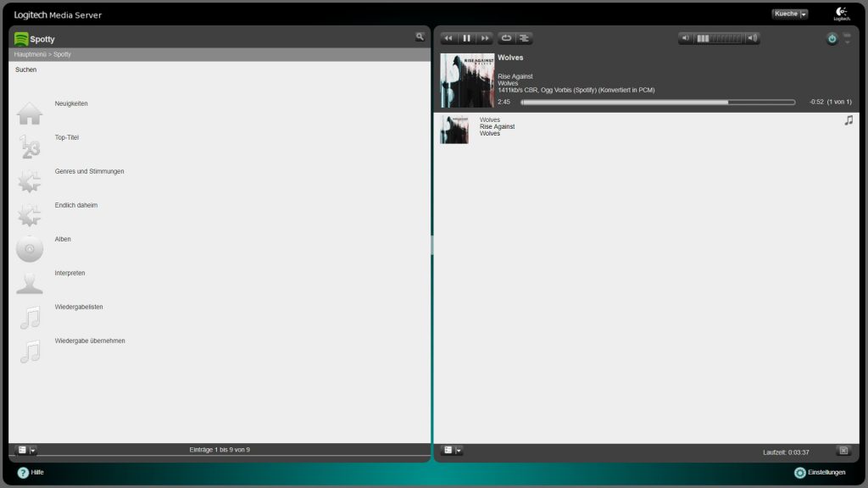The height and width of the screenshot is (488, 868).
Task: Click the volume up speaker icon
Action: click(753, 38)
